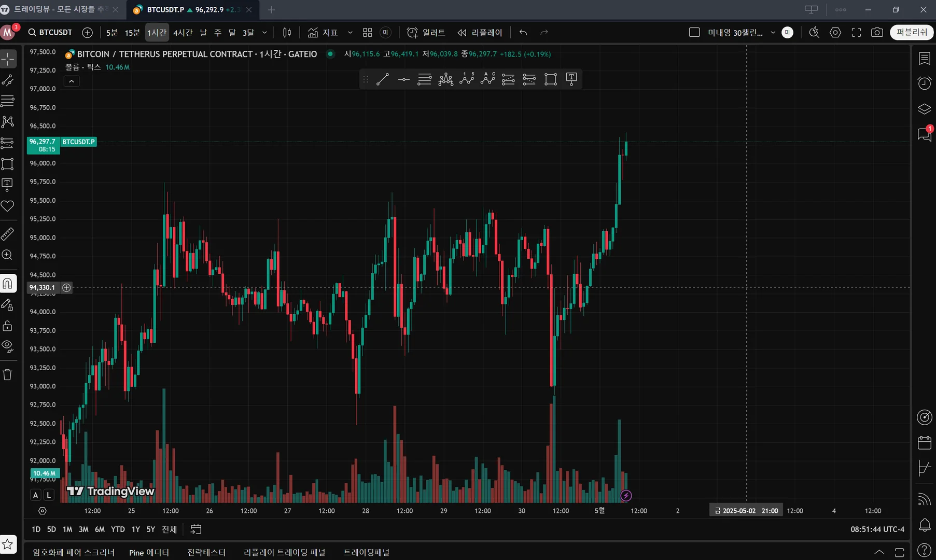This screenshot has width=936, height=560.
Task: Expand the favorite indicators dropdown after 지표
Action: coord(350,33)
